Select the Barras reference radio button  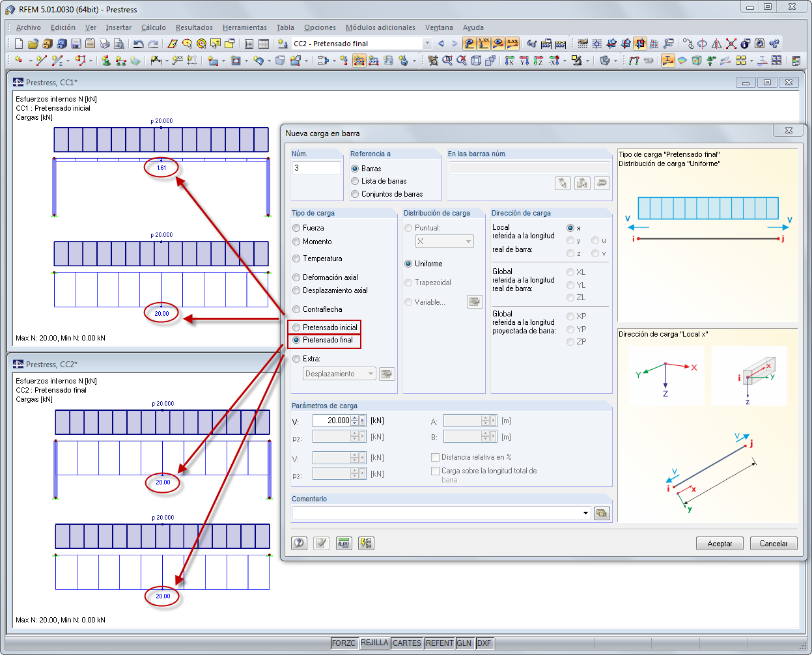(355, 169)
